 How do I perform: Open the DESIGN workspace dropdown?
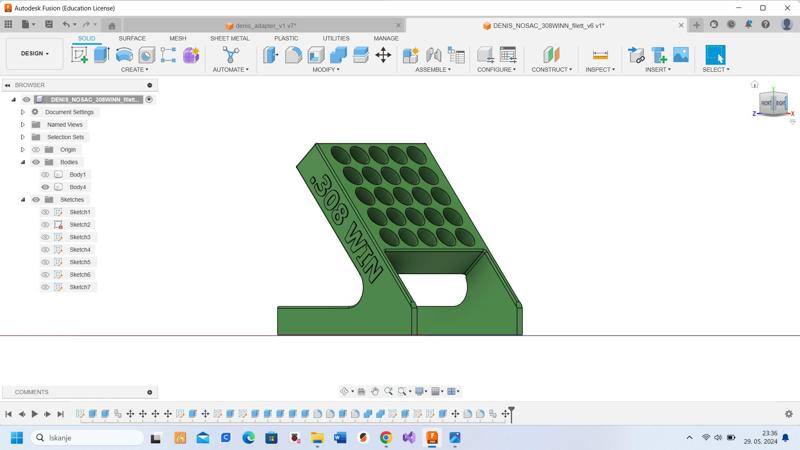[x=35, y=54]
